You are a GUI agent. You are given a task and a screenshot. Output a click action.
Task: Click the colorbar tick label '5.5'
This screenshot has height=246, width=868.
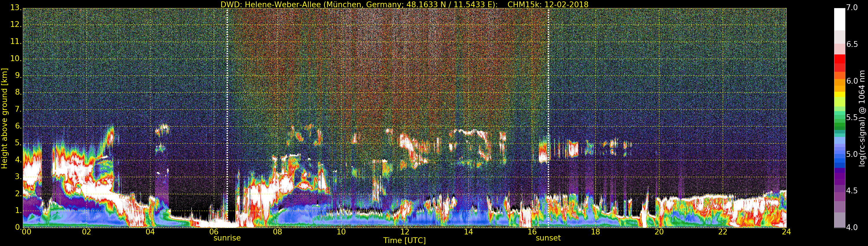click(x=852, y=118)
